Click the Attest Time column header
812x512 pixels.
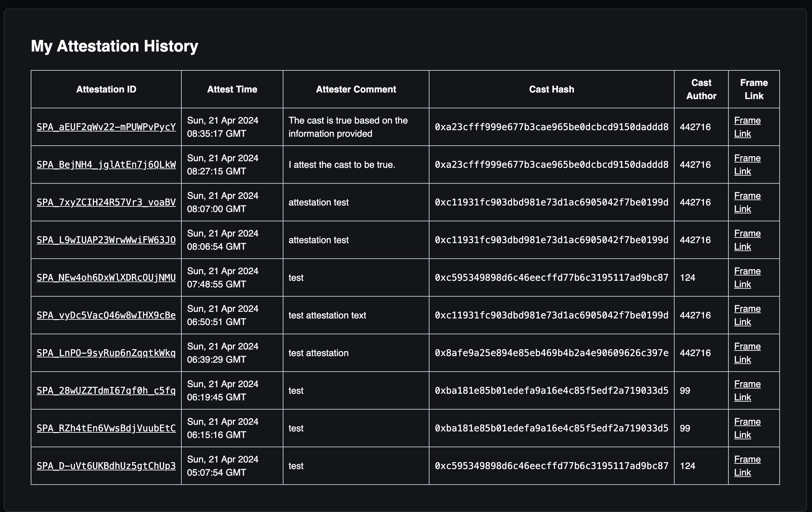[232, 89]
